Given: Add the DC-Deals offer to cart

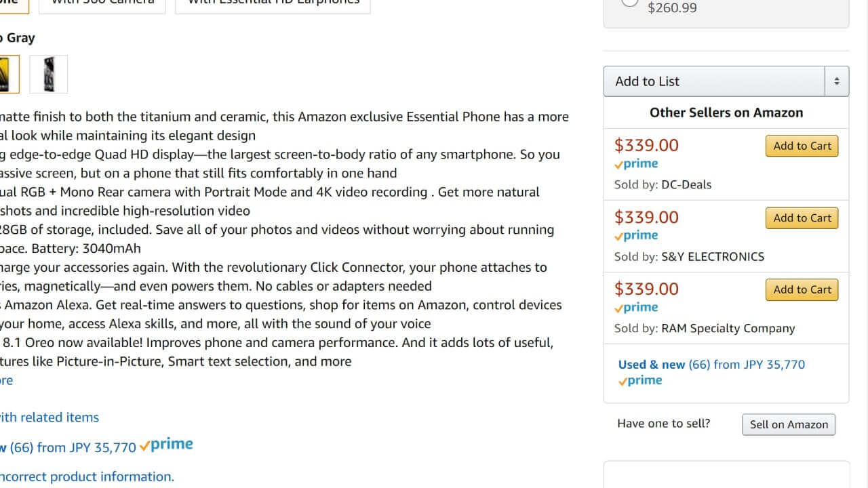Looking at the screenshot, I should pyautogui.click(x=802, y=146).
